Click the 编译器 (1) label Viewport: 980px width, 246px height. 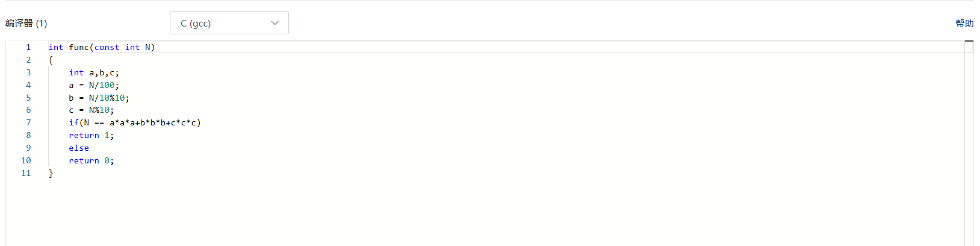click(26, 24)
